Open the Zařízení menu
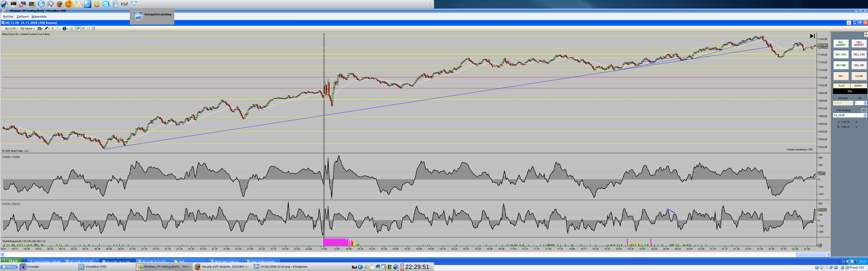 coord(23,16)
